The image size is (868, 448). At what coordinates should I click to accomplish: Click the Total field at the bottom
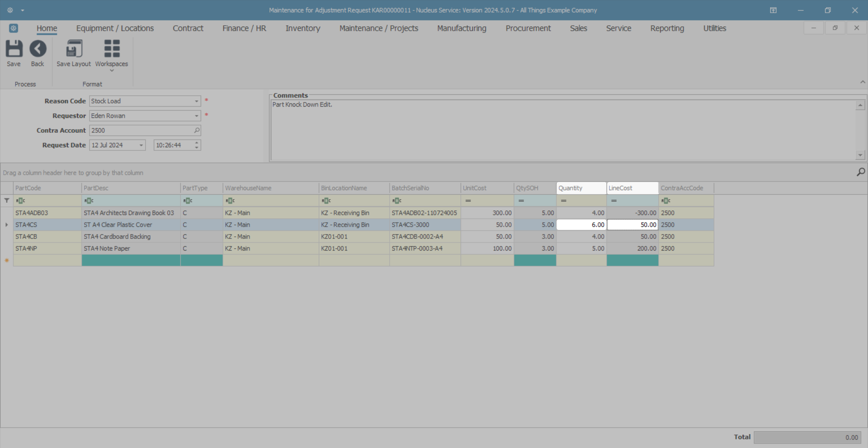[807, 437]
